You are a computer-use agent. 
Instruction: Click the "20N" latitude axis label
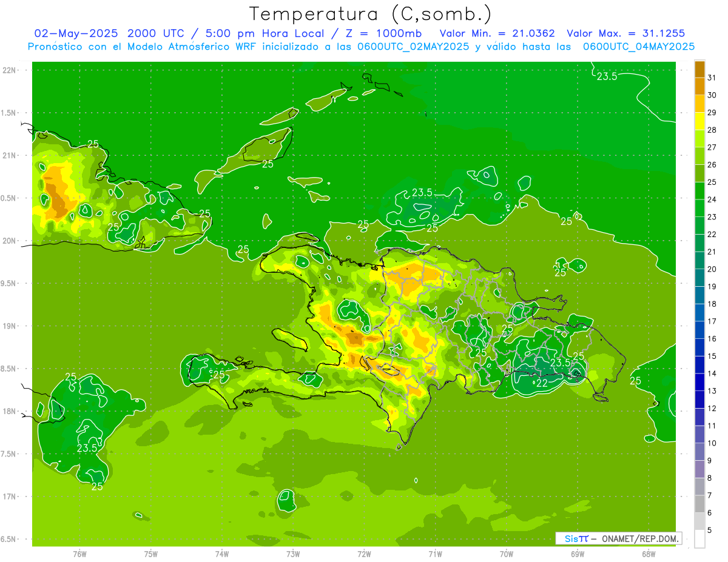click(x=9, y=241)
